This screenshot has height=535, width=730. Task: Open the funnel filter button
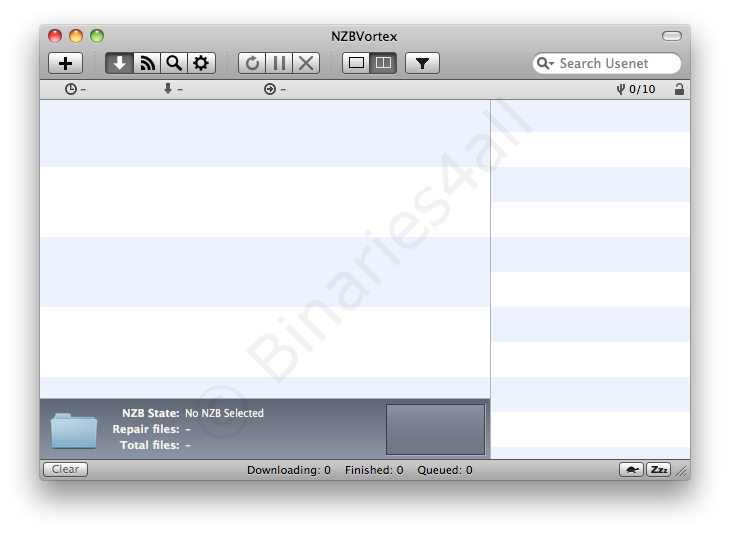[x=422, y=63]
